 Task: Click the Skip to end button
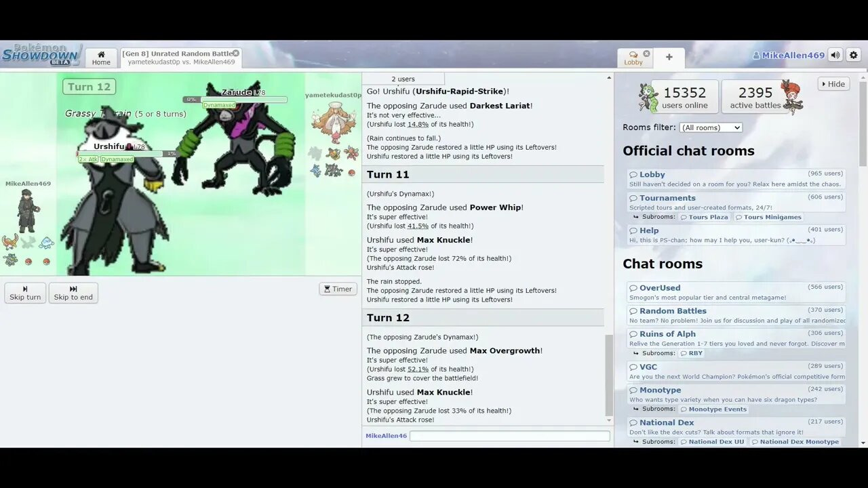tap(73, 293)
